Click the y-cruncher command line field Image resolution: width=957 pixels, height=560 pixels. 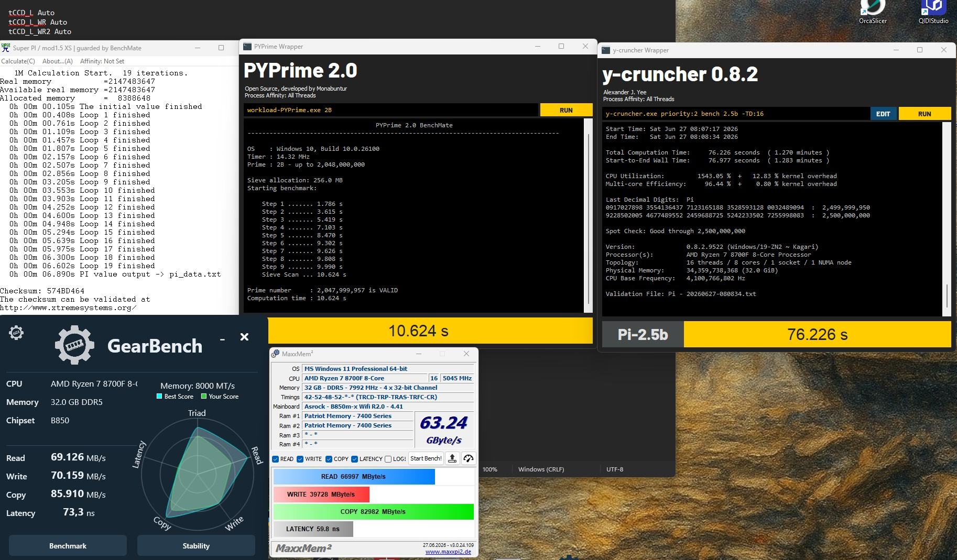[x=736, y=114]
